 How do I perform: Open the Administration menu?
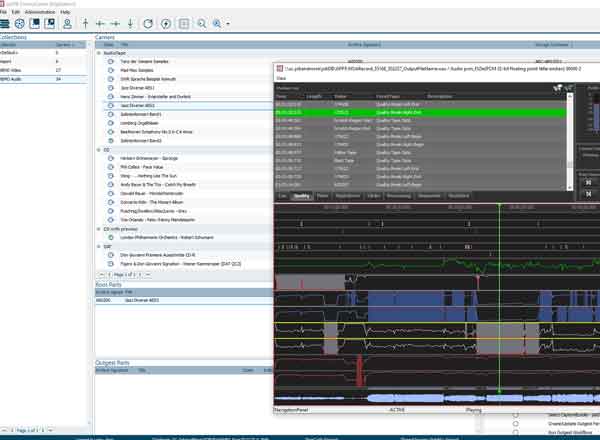(40, 12)
